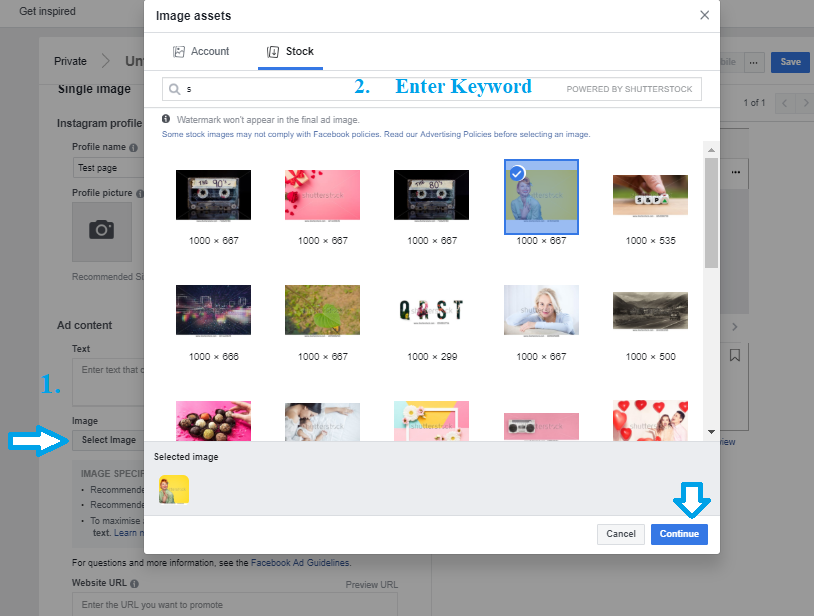Go to the next preview page arrow
This screenshot has width=814, height=616.
click(807, 103)
